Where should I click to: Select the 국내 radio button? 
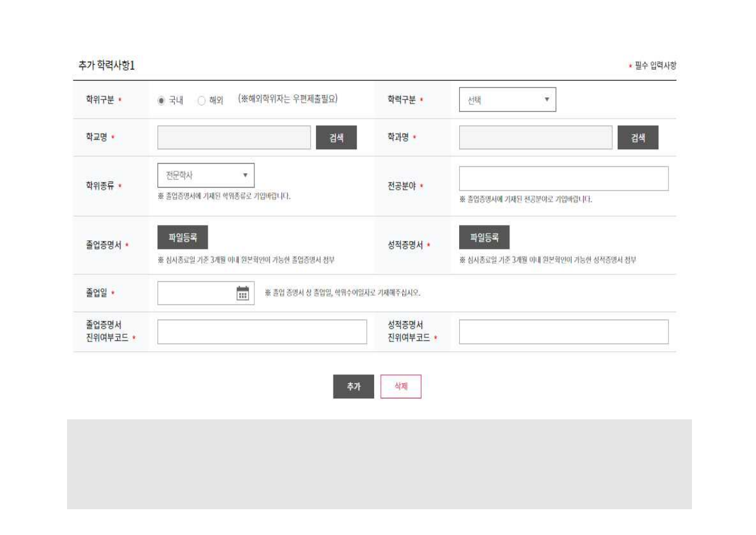pos(161,101)
